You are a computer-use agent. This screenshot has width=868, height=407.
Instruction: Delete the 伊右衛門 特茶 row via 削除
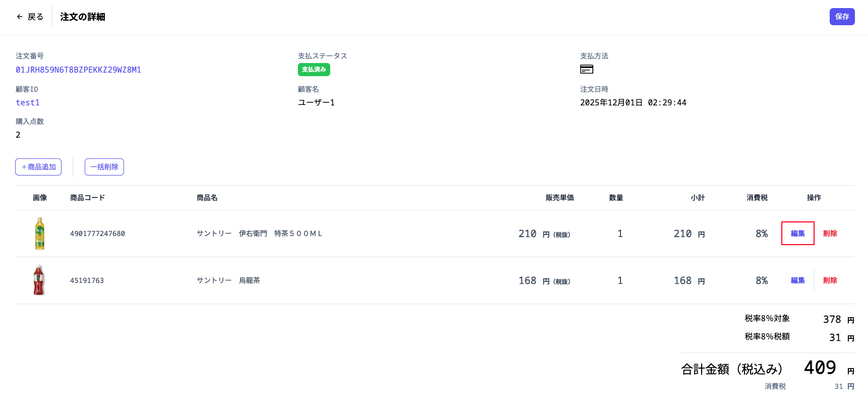pyautogui.click(x=830, y=234)
